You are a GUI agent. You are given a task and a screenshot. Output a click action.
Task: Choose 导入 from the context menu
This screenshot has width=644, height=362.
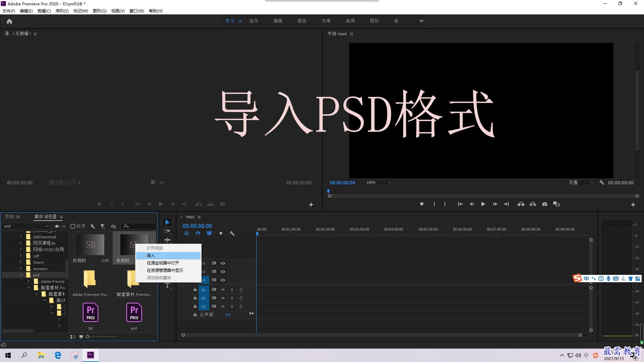click(x=168, y=255)
